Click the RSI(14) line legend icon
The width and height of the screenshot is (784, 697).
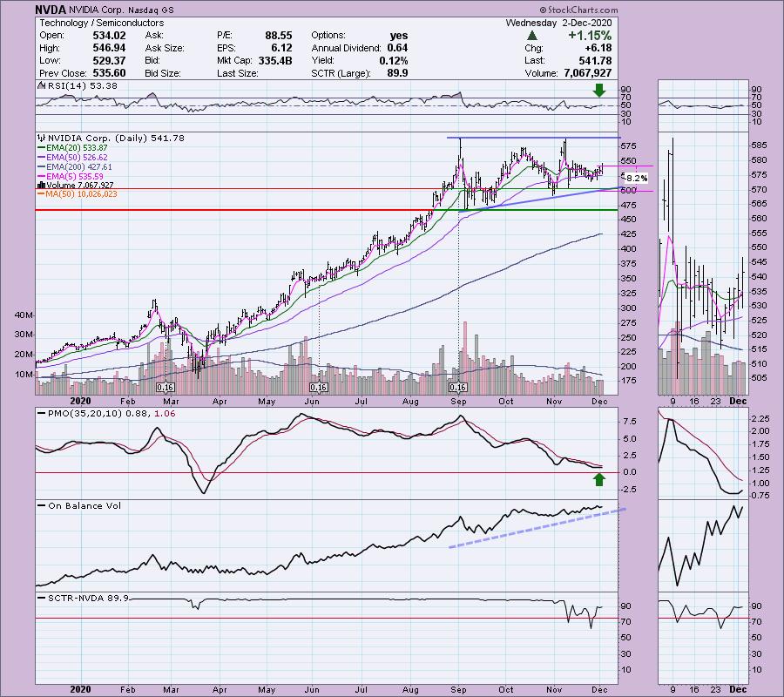click(42, 85)
